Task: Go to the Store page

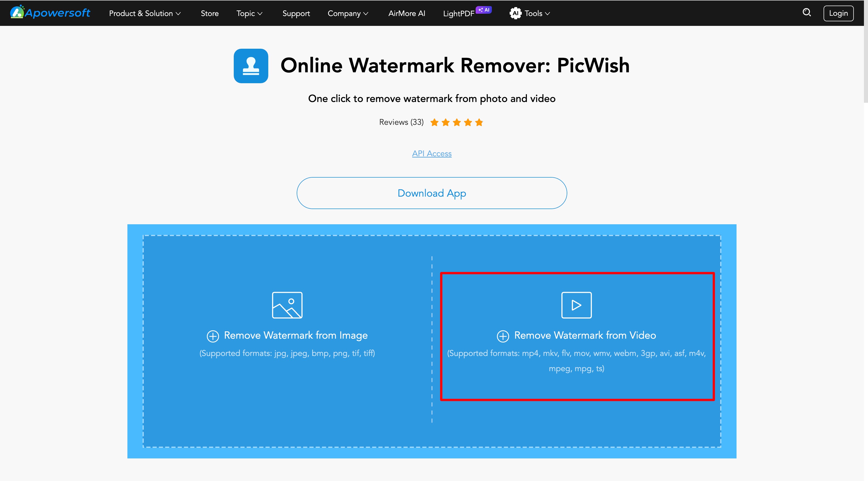Action: pos(210,13)
